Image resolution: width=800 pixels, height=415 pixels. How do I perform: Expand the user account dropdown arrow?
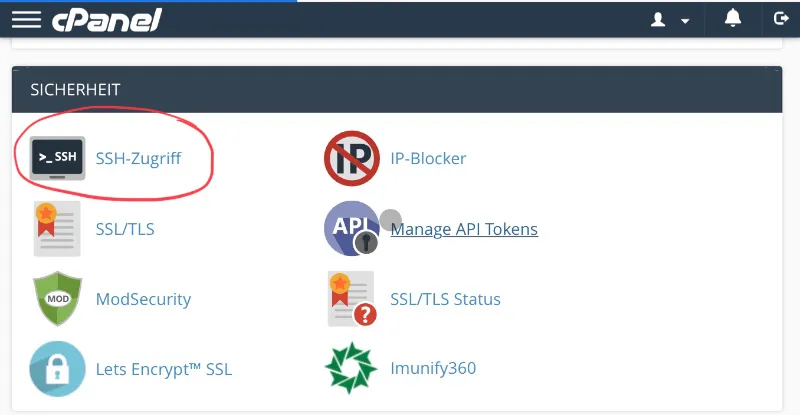point(685,21)
